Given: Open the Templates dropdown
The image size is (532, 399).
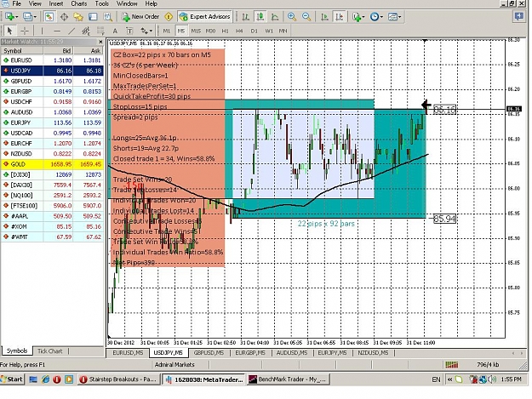Looking at the screenshot, I should coord(395,17).
